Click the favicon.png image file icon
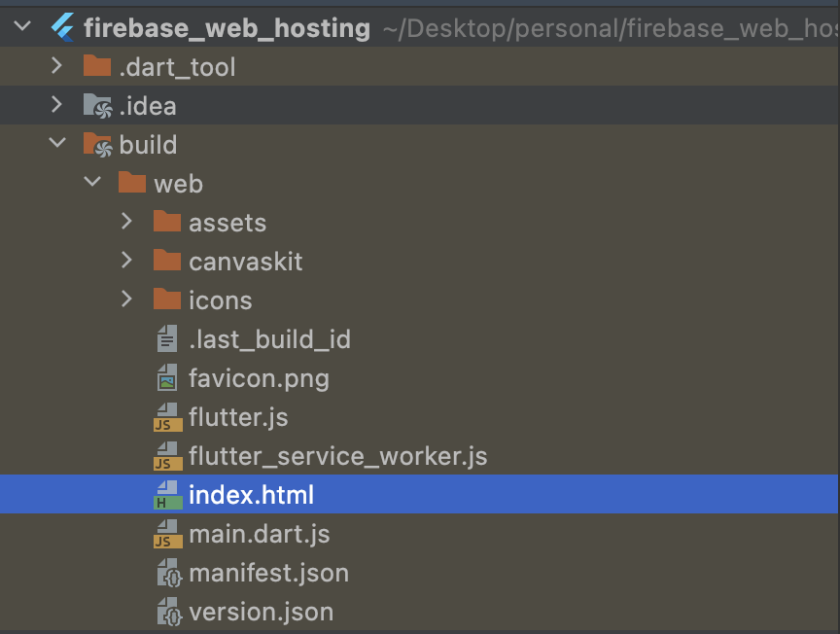 pos(167,377)
